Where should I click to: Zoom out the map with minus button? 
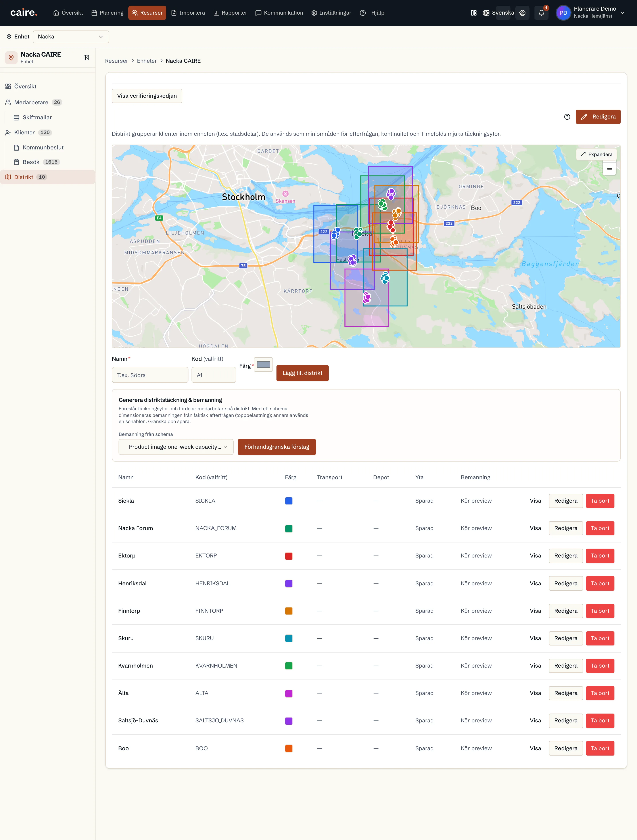(609, 169)
